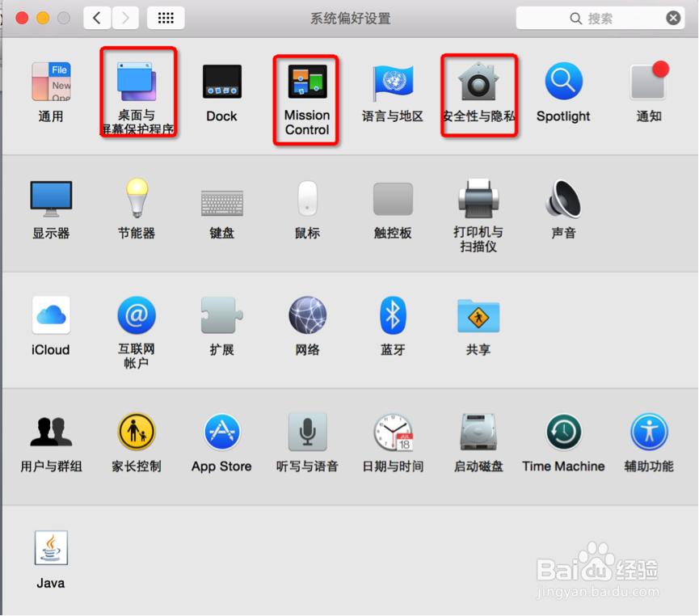Open the Java preferences icon

pyautogui.click(x=51, y=548)
